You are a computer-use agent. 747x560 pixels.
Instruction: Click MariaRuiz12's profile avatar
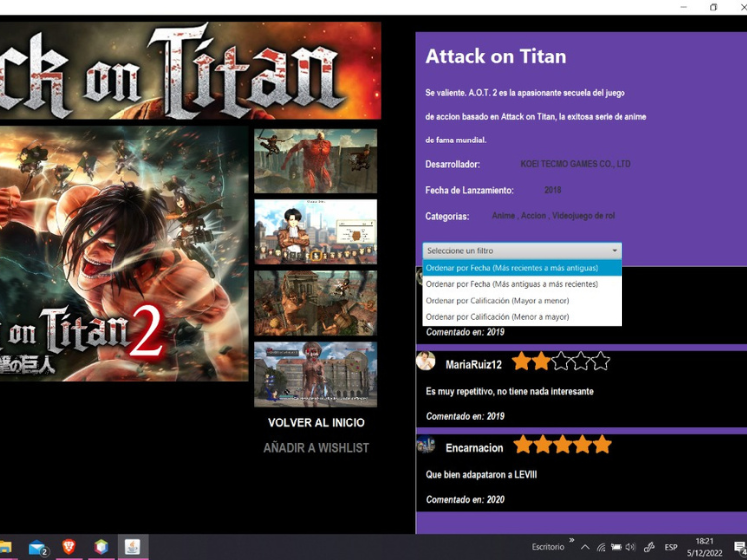point(426,361)
